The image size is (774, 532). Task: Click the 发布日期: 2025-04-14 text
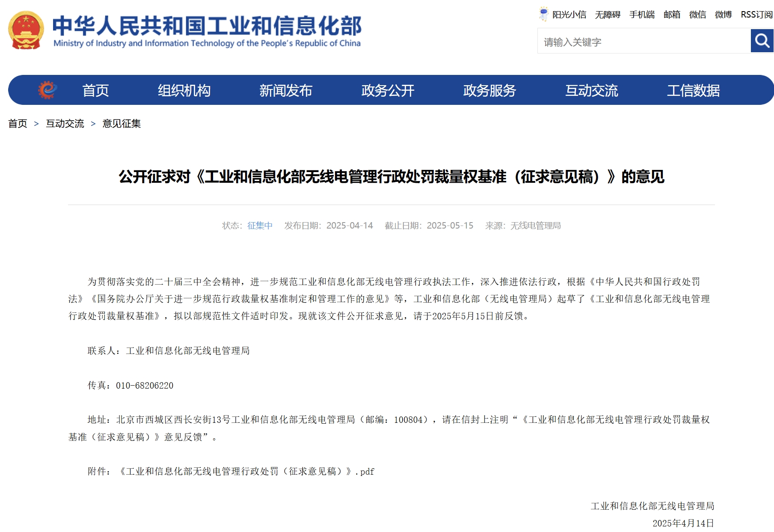point(329,226)
